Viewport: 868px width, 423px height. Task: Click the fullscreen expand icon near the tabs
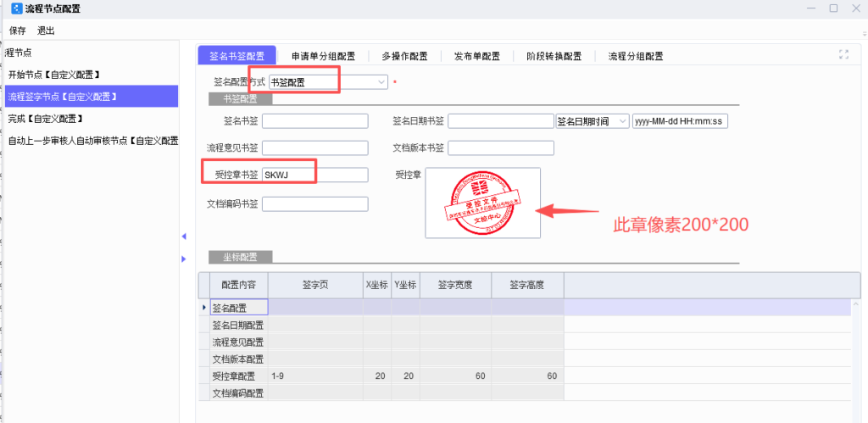843,54
